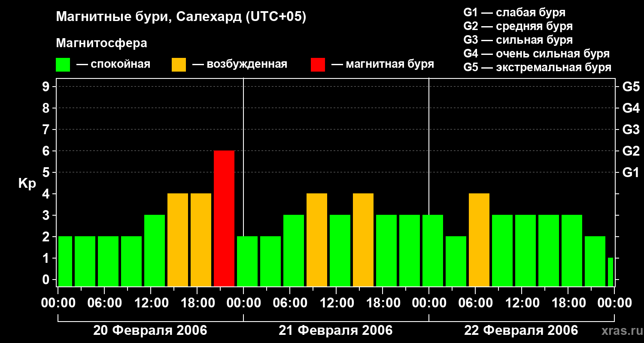Click the red 'магнитная буря' legend swatch

point(318,65)
